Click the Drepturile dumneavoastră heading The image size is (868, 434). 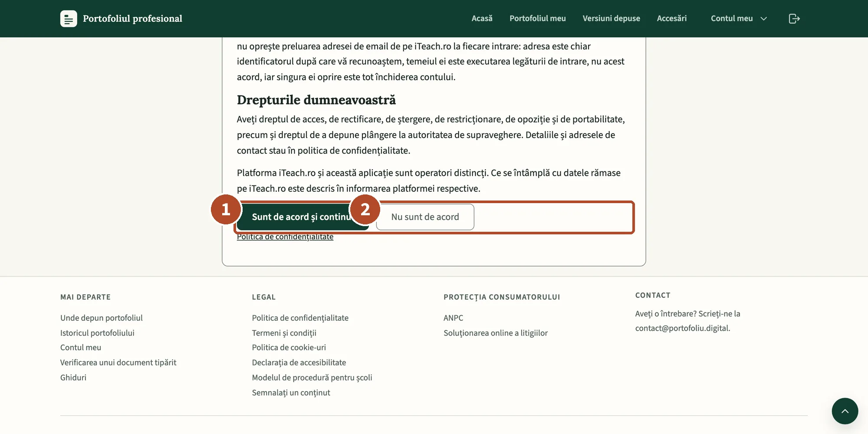pyautogui.click(x=316, y=100)
